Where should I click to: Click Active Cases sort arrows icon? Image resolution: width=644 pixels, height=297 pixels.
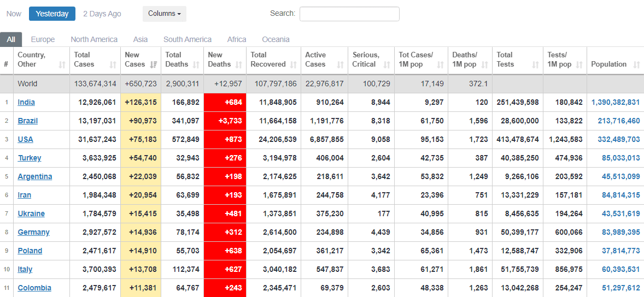click(x=340, y=64)
